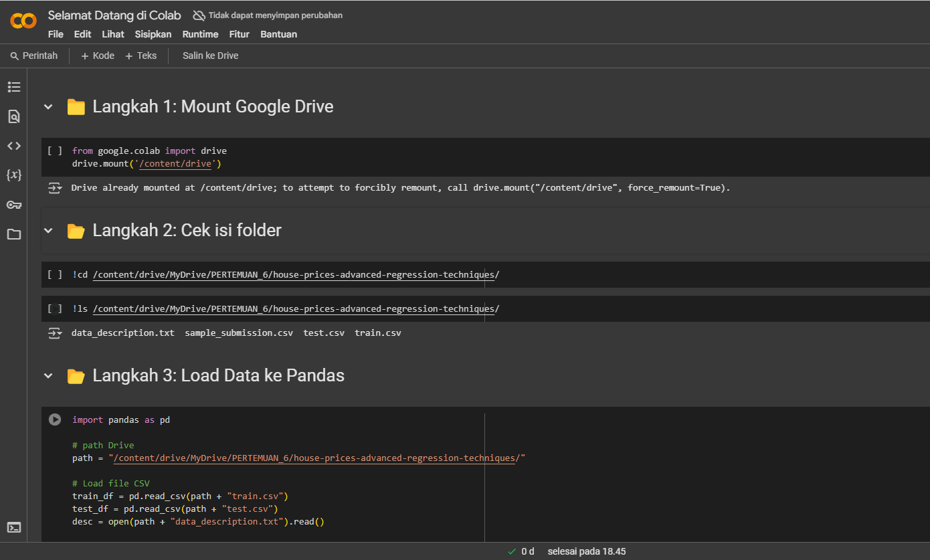Open the File menu
The image size is (930, 560).
tap(56, 34)
